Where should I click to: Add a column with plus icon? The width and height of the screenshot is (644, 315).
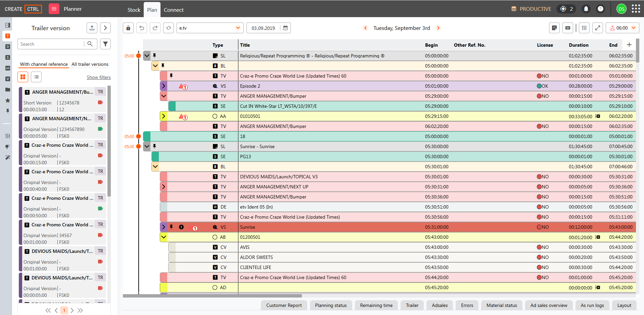tap(629, 45)
